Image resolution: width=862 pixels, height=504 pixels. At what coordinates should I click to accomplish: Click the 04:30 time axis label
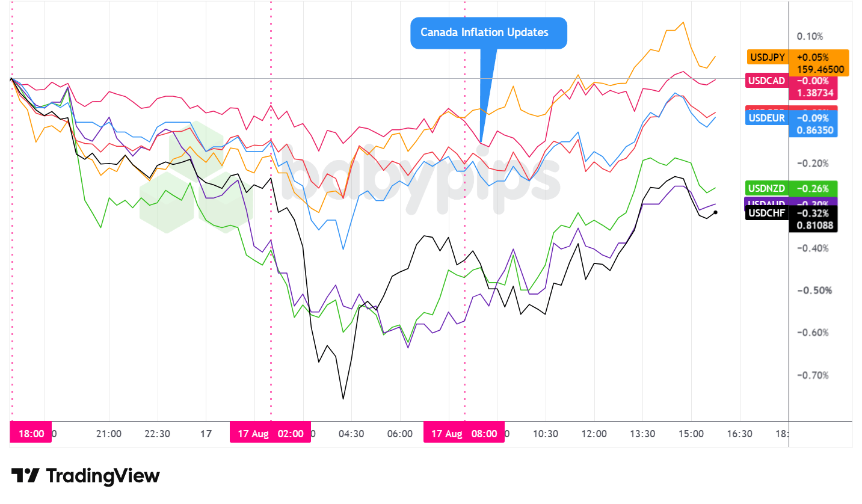tap(351, 434)
